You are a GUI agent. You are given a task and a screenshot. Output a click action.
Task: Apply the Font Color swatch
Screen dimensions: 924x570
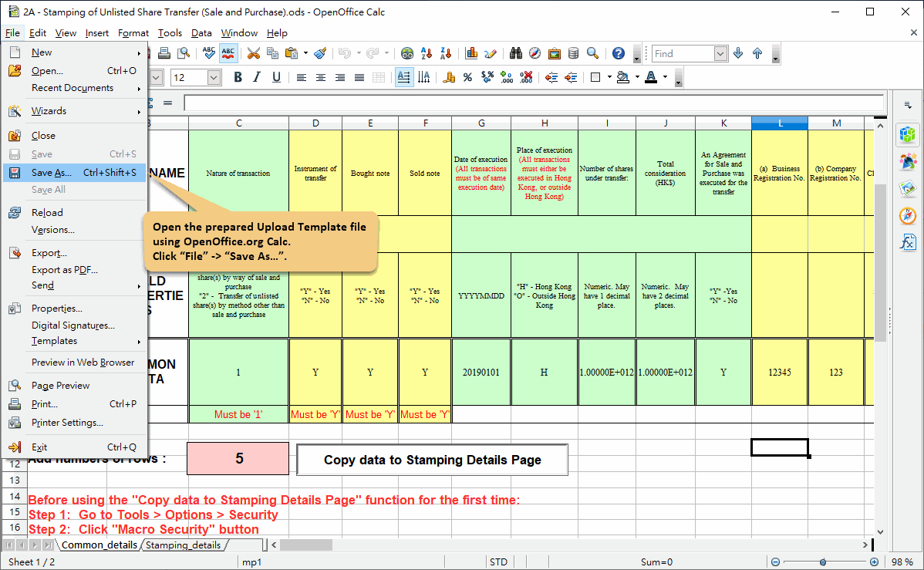point(651,77)
